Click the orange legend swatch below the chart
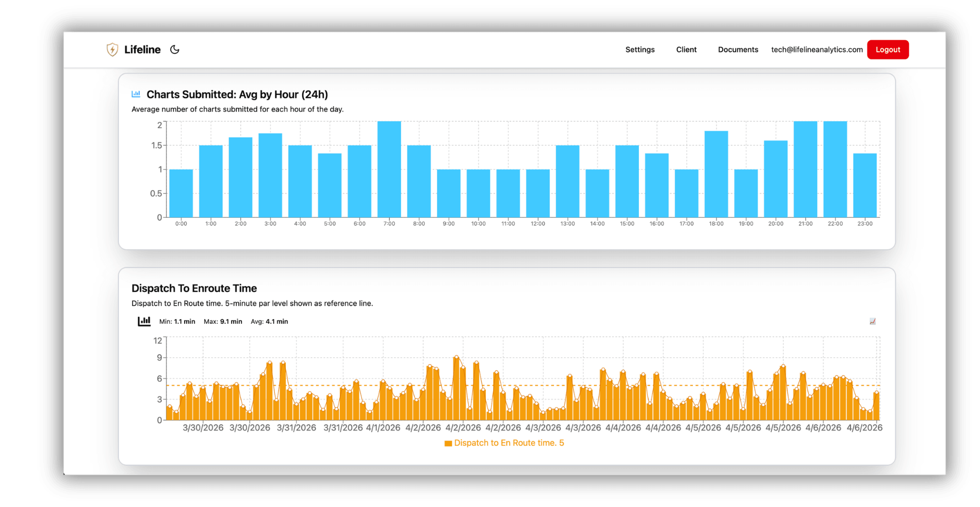This screenshot has height=507, width=980. click(447, 443)
